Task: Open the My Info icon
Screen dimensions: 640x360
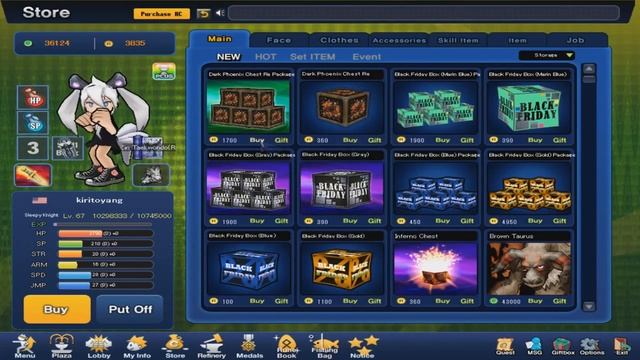Action: (x=137, y=346)
